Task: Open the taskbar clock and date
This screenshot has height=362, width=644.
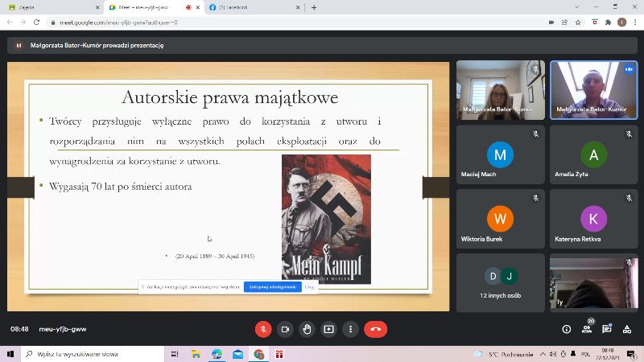Action: click(608, 354)
